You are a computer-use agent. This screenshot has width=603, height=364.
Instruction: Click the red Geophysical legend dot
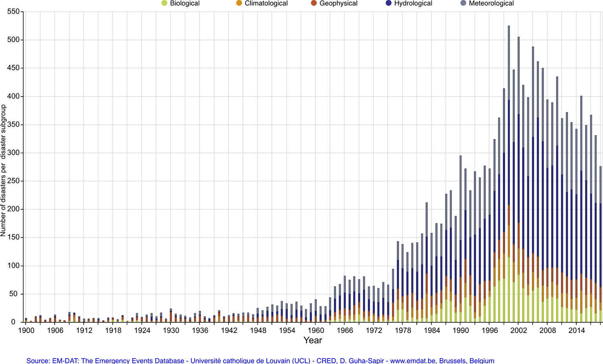click(313, 3)
